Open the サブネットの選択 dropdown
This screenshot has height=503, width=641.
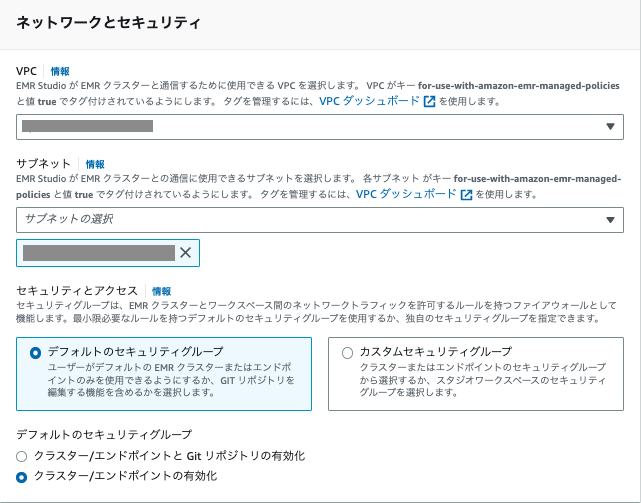click(x=320, y=220)
